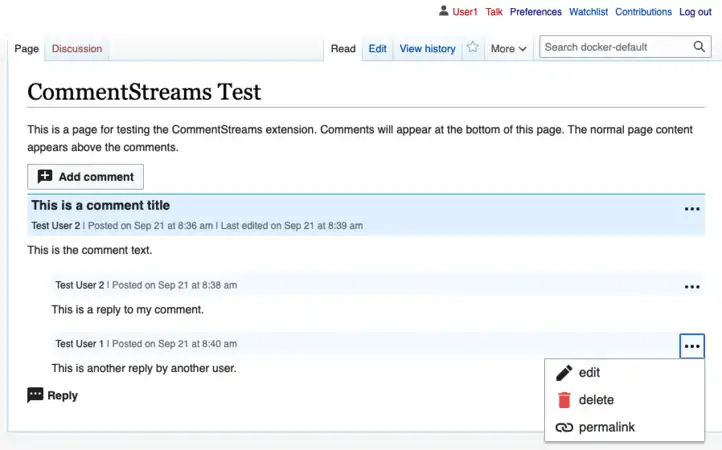
Task: Select the Edit tab
Action: tap(377, 48)
